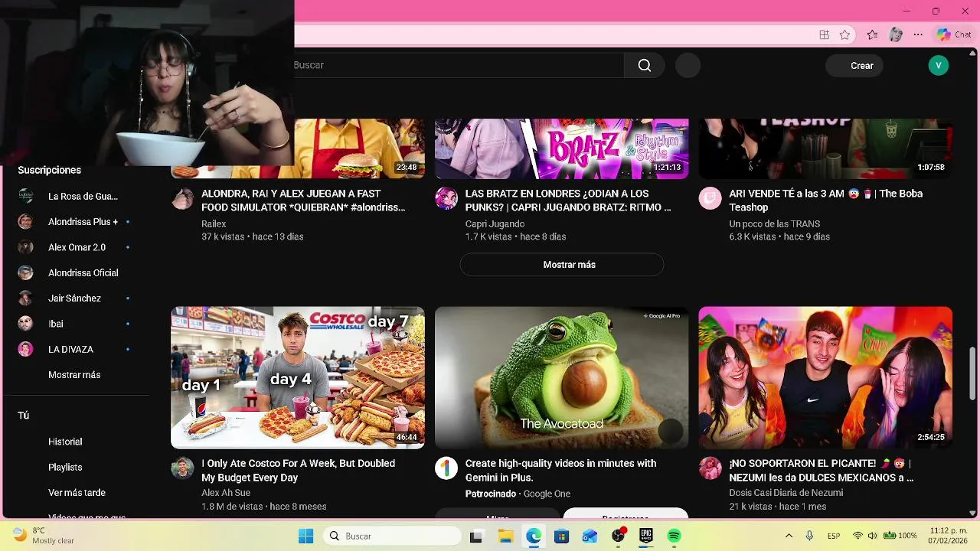Open the ¡NO SOPORTARON EL PICANTE! video title

[x=822, y=471]
